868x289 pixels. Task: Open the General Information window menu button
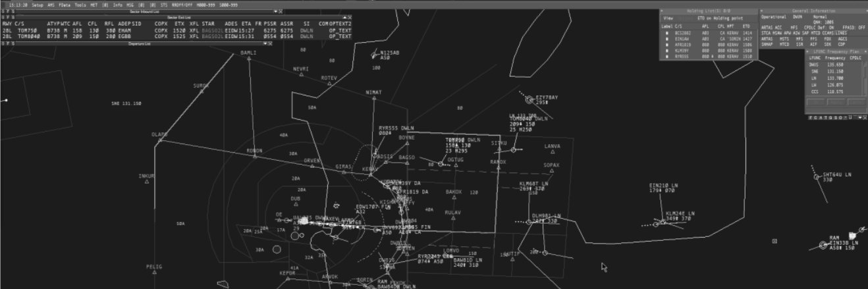(762, 11)
